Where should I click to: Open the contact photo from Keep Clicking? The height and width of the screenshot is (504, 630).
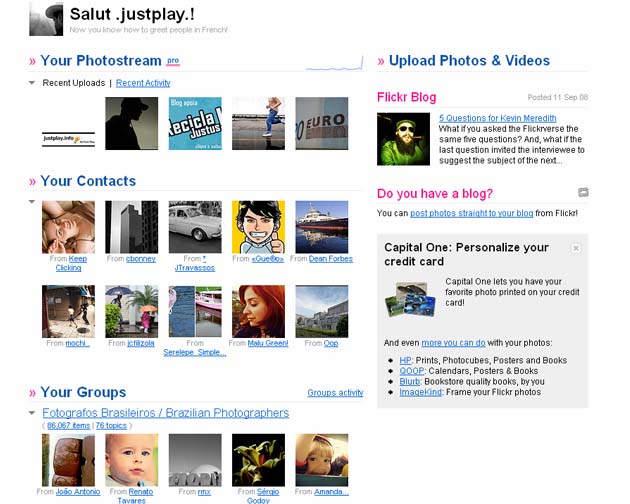point(69,227)
